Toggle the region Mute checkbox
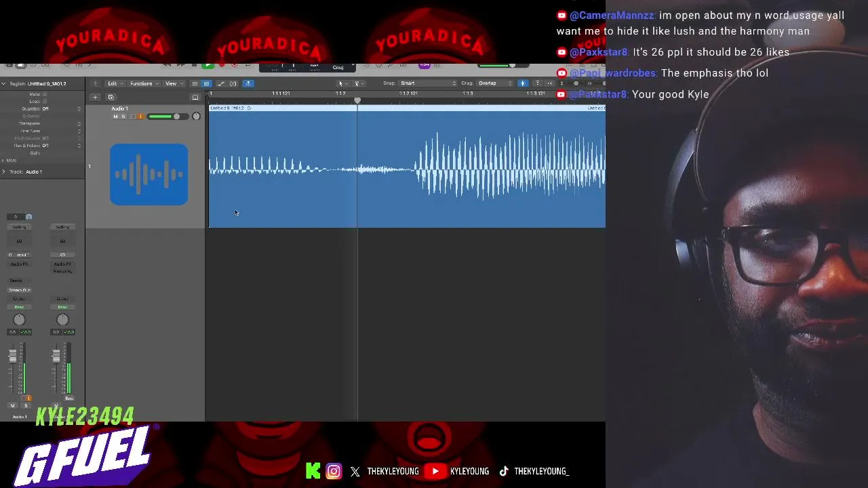 pos(45,94)
